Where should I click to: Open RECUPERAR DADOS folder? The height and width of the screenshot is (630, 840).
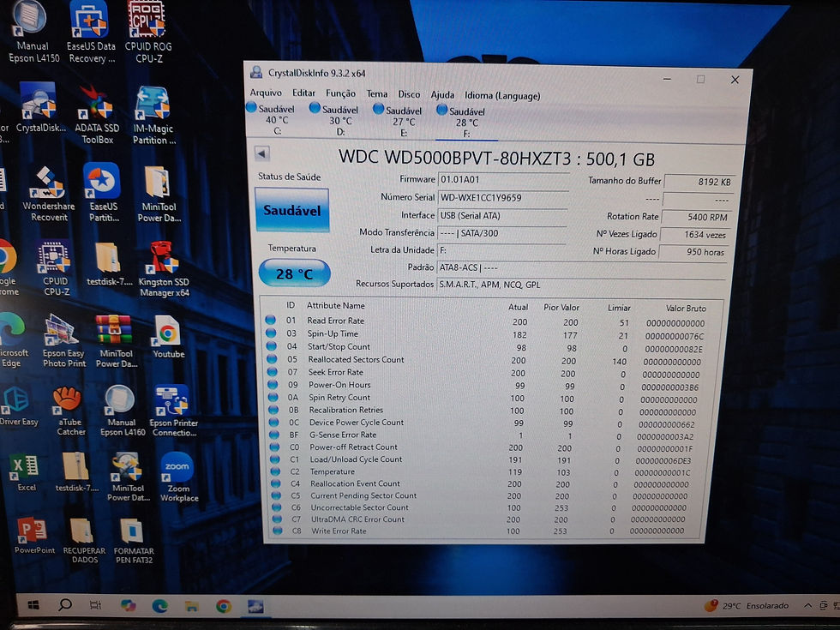point(84,541)
